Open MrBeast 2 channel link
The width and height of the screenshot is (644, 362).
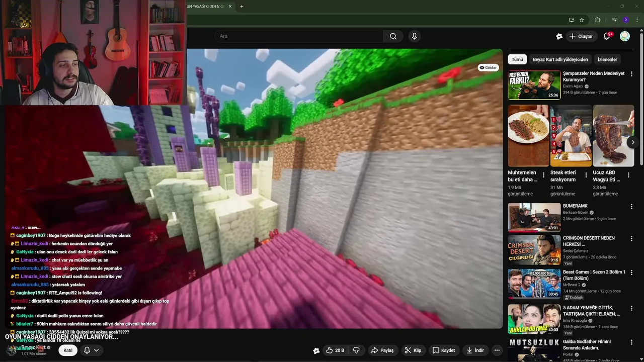(x=572, y=285)
